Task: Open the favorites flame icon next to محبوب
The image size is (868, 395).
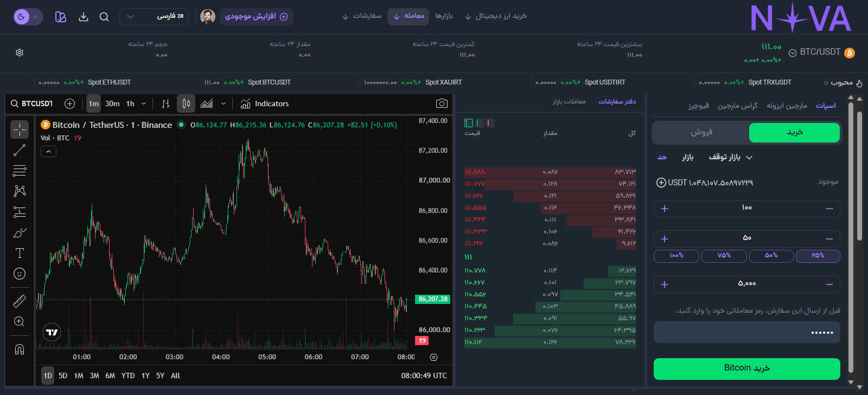Action: pos(859,83)
